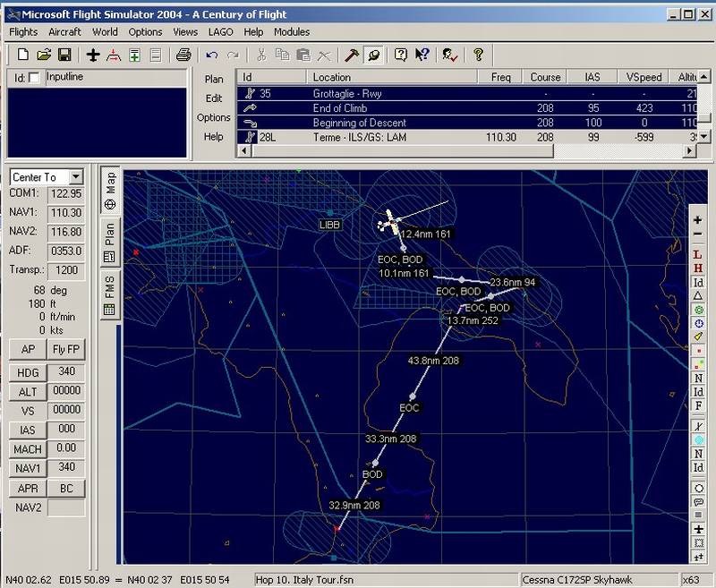Click the Undo arrow icon
The height and width of the screenshot is (588, 716).
coord(212,55)
